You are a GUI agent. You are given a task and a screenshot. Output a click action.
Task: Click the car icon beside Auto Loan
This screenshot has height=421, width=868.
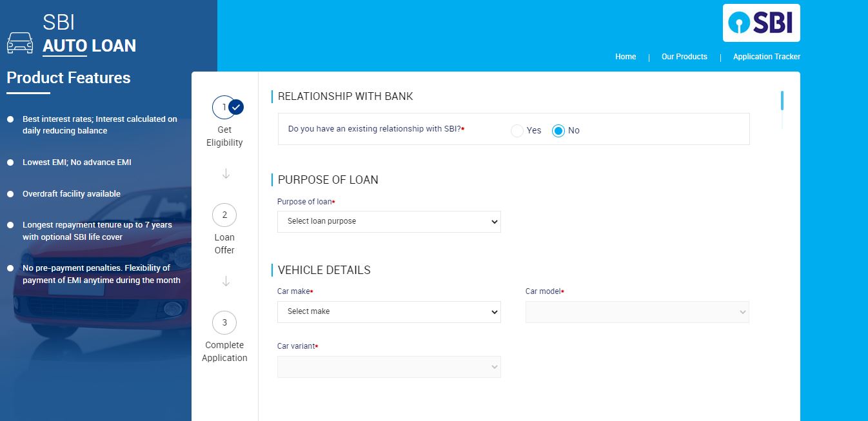tap(19, 43)
